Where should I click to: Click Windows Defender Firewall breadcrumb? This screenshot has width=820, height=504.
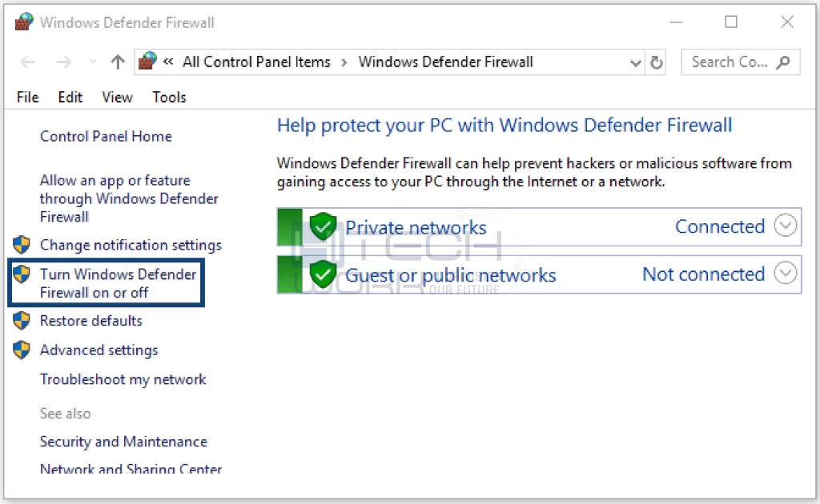445,62
